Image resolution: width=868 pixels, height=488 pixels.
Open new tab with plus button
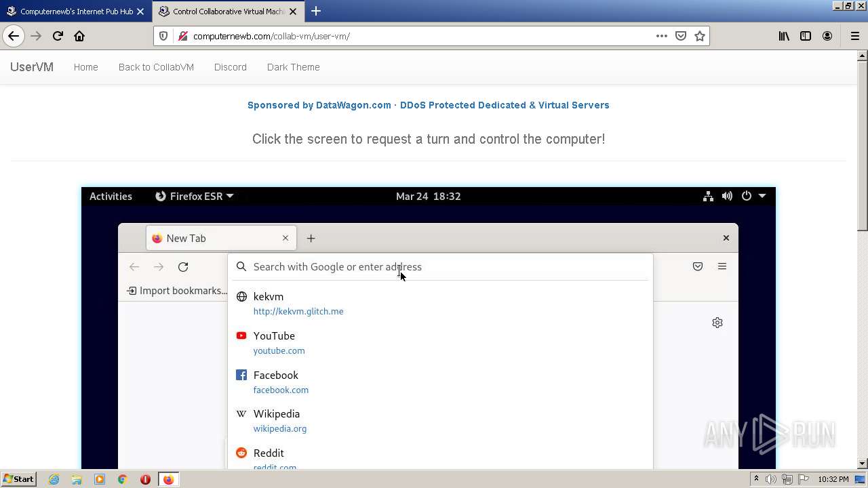pyautogui.click(x=316, y=11)
